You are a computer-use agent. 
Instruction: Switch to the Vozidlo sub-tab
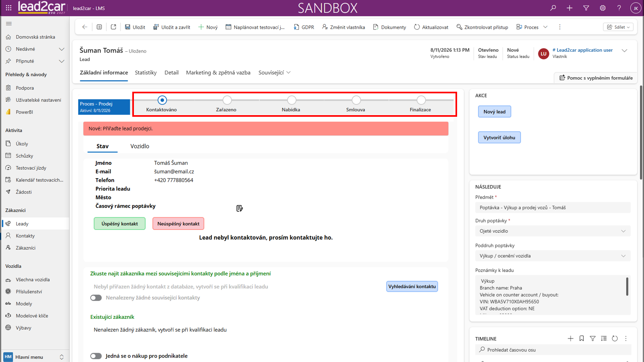140,146
